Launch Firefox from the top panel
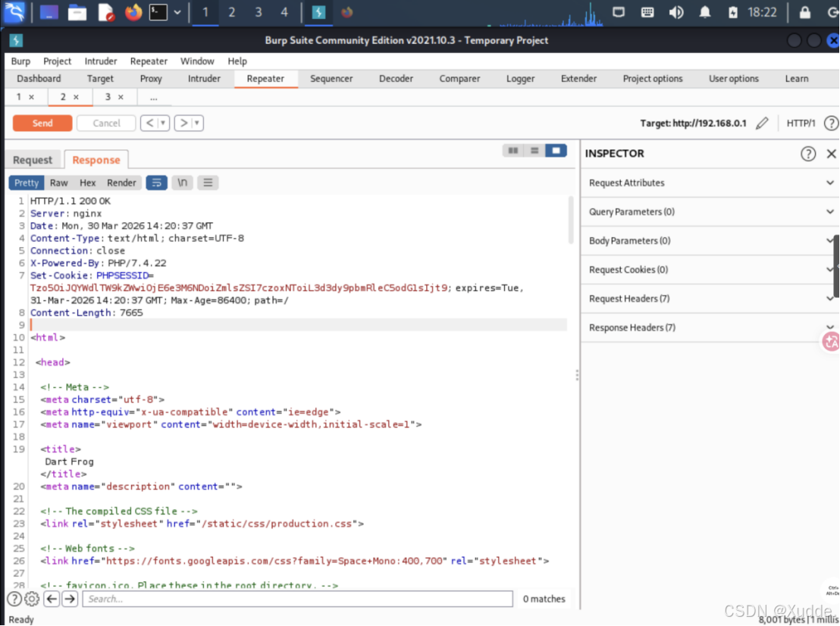840x626 pixels. (133, 12)
